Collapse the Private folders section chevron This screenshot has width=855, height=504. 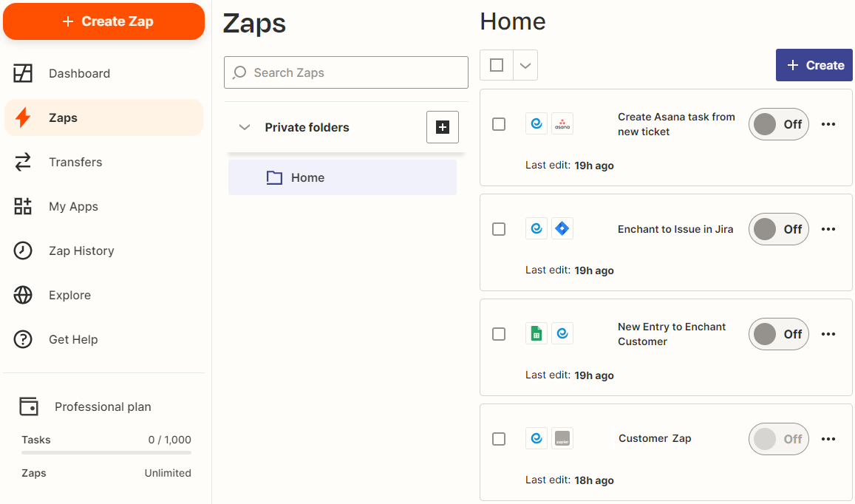[245, 127]
